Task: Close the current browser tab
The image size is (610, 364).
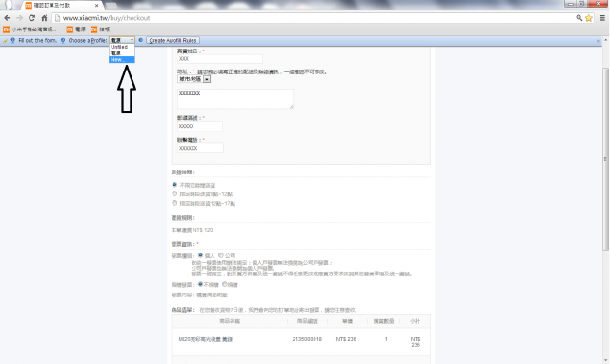Action: tap(97, 6)
